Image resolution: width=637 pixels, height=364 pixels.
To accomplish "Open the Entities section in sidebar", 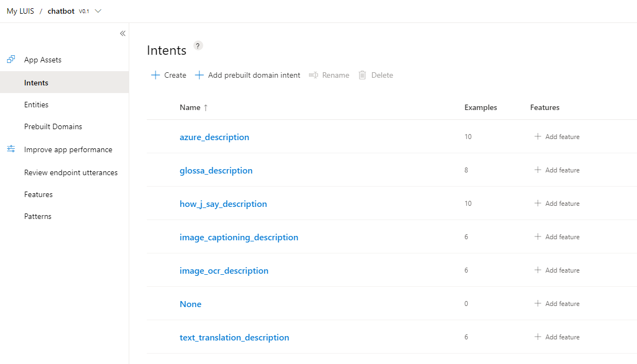I will pyautogui.click(x=36, y=105).
